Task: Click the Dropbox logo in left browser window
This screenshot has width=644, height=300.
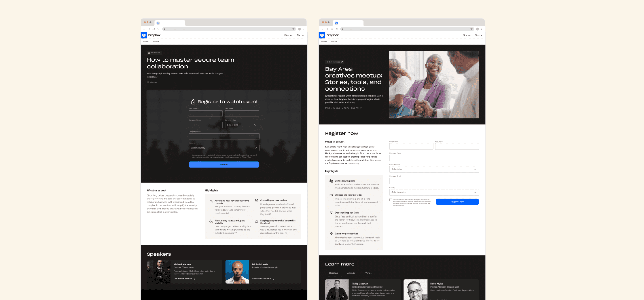Action: coord(144,35)
